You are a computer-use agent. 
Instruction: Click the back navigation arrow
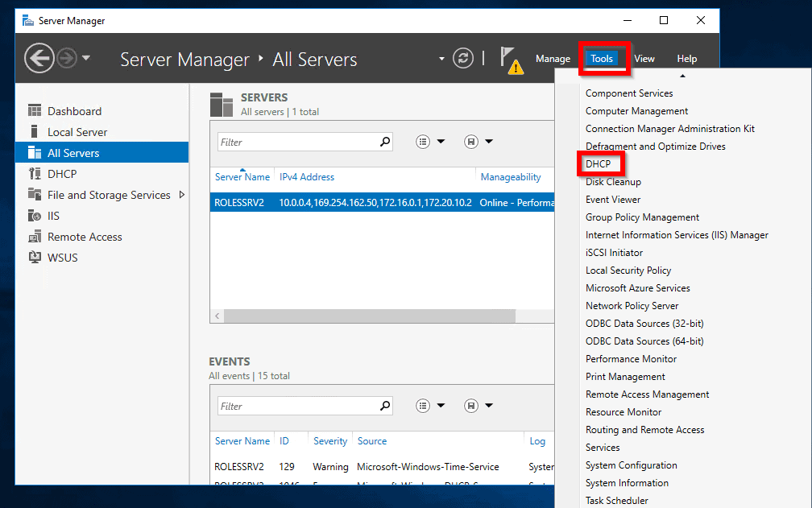[39, 59]
